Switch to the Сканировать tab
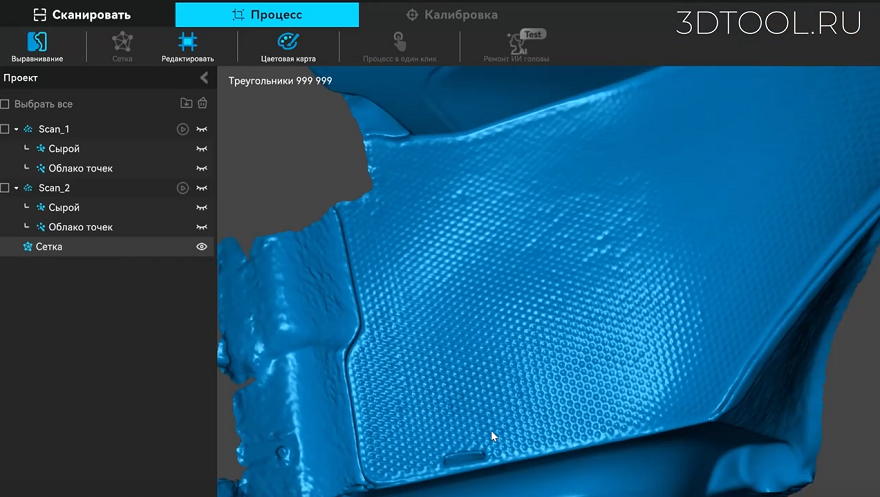Viewport: 880px width, 497px height. pos(82,15)
